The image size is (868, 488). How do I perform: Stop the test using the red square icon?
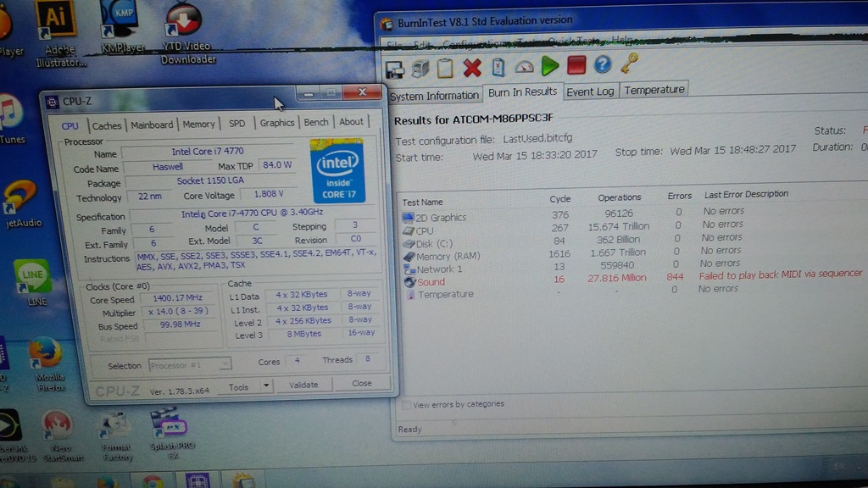[x=576, y=65]
